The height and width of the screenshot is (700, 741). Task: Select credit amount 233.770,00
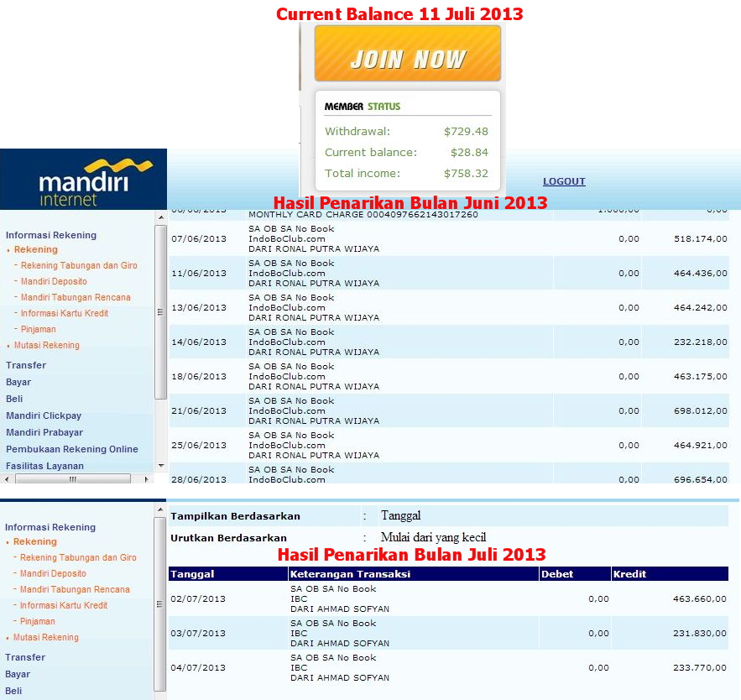click(699, 668)
